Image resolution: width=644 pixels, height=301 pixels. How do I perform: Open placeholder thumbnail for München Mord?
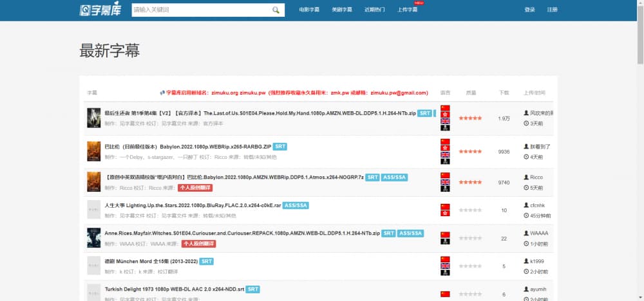(x=93, y=266)
